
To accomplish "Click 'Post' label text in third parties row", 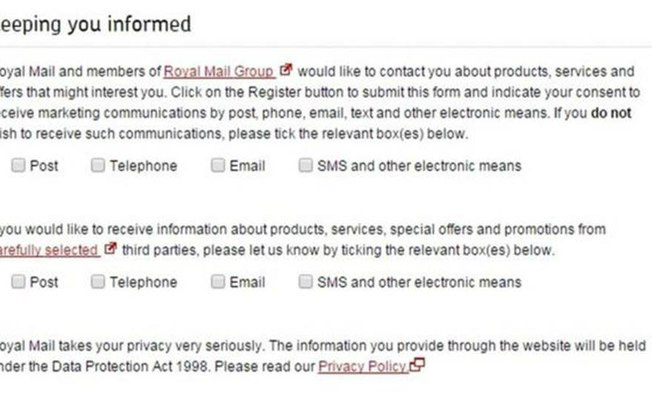I will [x=44, y=282].
